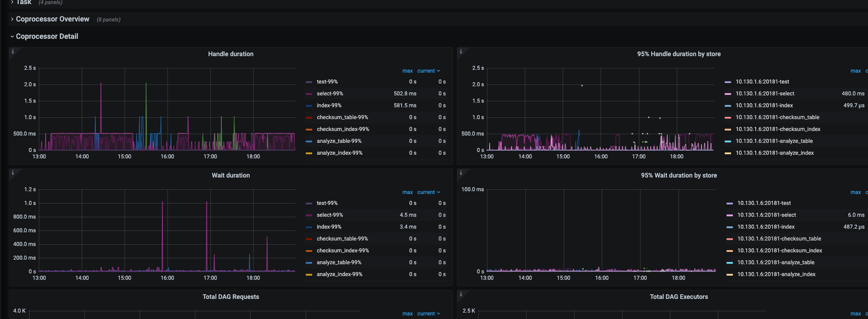Toggle 10.130.1.6:20181-select in 95% Handle duration legend
868x319 pixels.
tap(764, 94)
